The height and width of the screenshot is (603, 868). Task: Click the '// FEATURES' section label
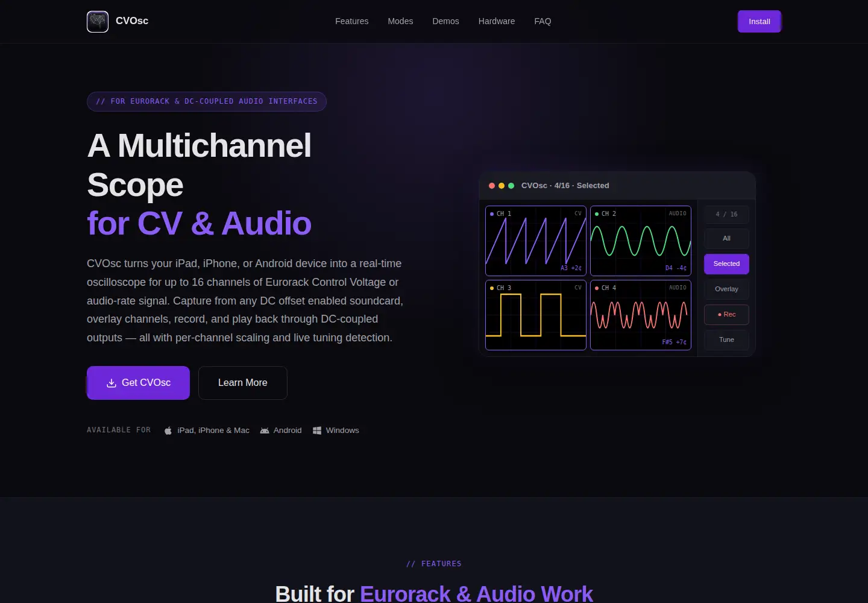(434, 564)
